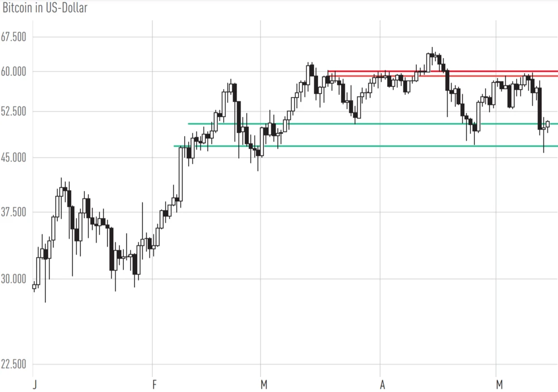The height and width of the screenshot is (392, 558).
Task: Click the first candlestick at chart start
Action: click(34, 287)
